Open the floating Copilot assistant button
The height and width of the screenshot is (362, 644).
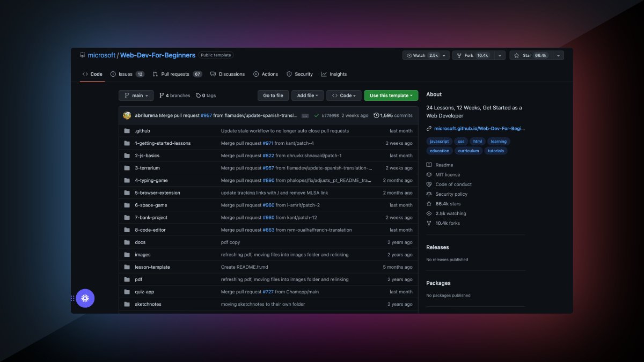pos(85,298)
